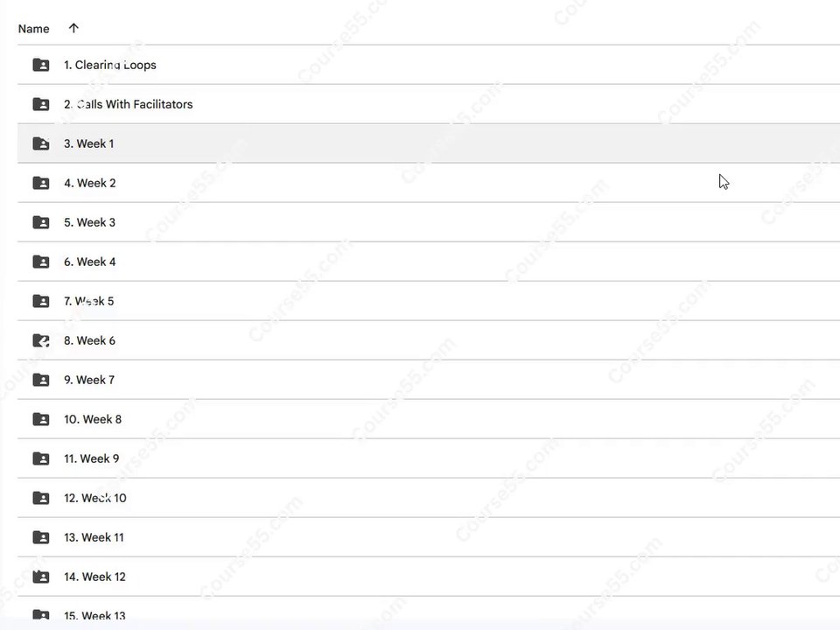Toggle sort direction with the up arrow
The image size is (840, 630).
point(73,28)
